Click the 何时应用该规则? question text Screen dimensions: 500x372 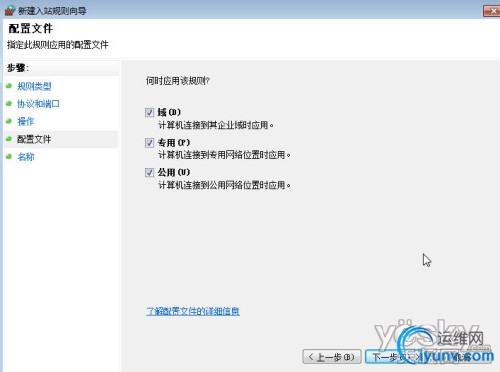178,81
